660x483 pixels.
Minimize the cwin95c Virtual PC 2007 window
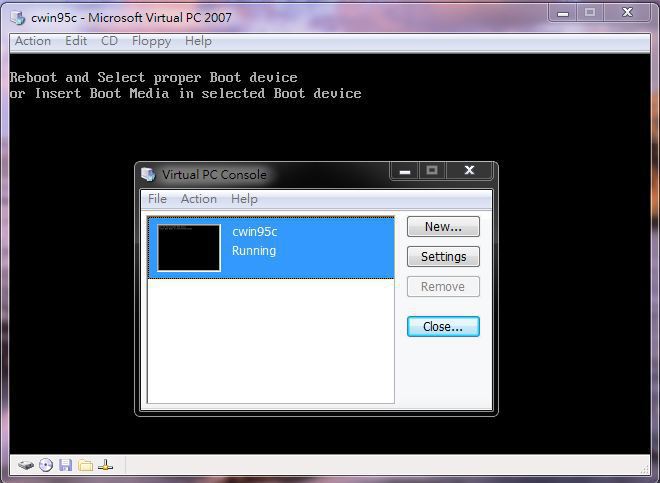coord(563,13)
